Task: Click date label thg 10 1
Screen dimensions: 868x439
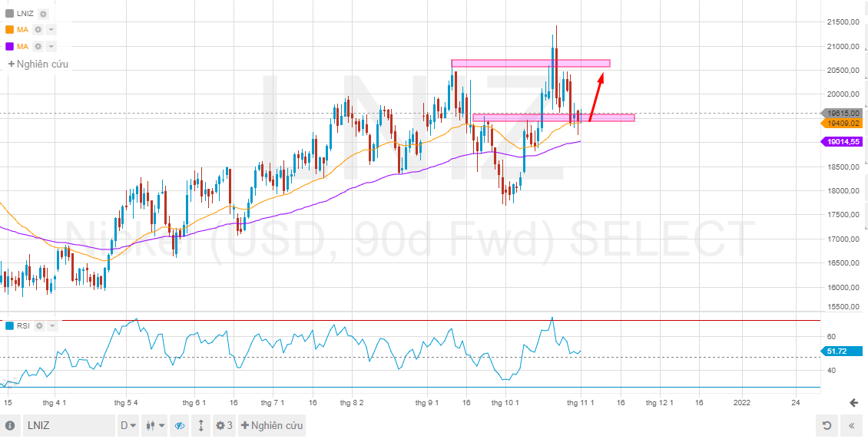Action: (506, 402)
